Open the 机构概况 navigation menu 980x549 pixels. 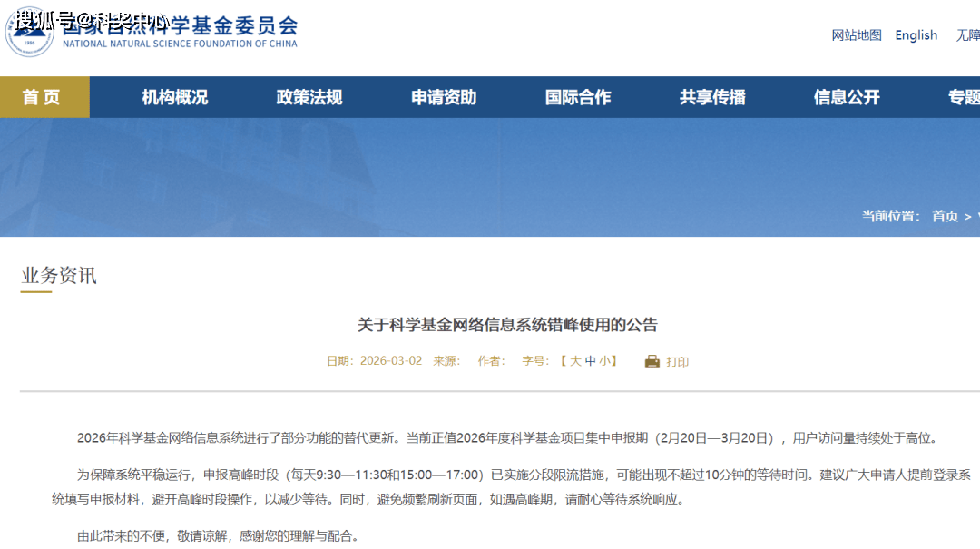tap(174, 97)
